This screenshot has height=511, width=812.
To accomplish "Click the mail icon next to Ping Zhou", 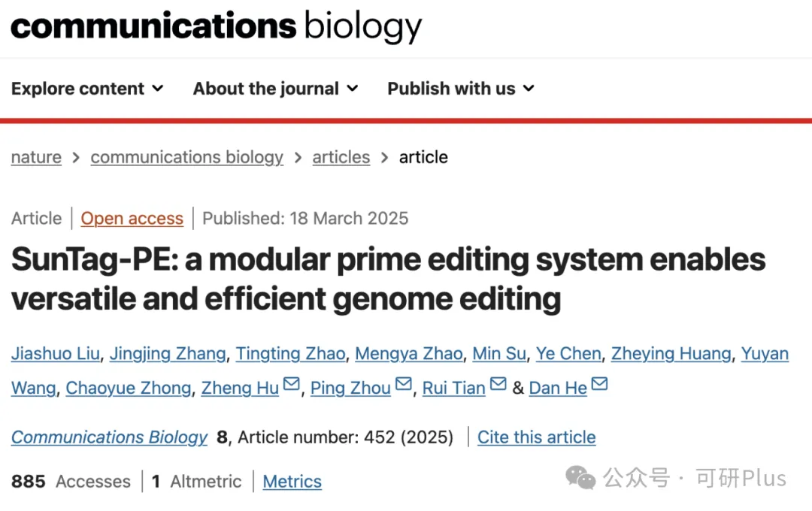I will (x=404, y=386).
